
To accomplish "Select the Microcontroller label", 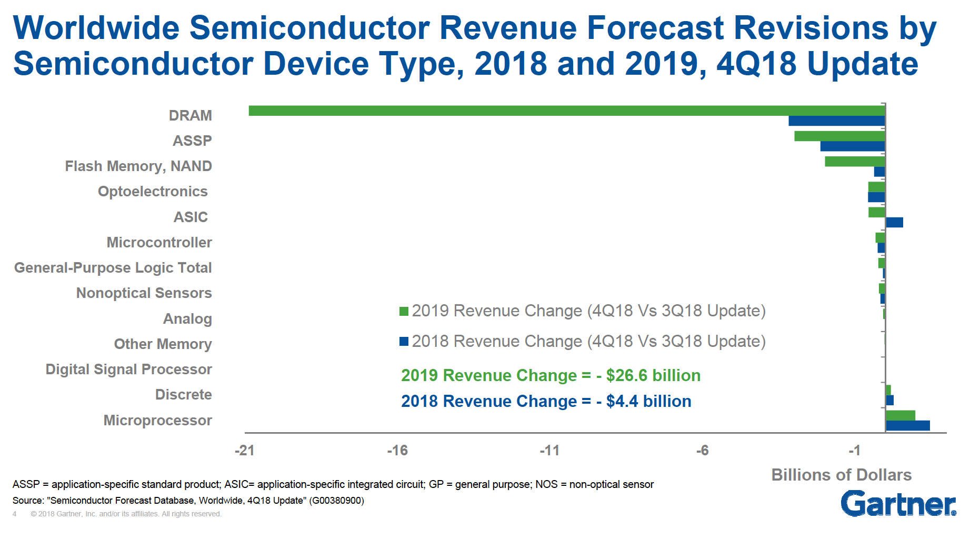I will 159,242.
